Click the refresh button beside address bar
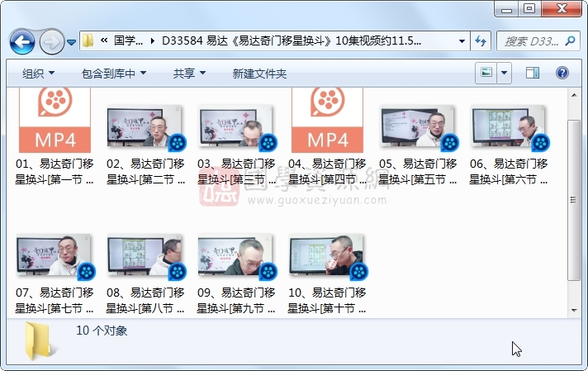The image size is (588, 371). (481, 40)
